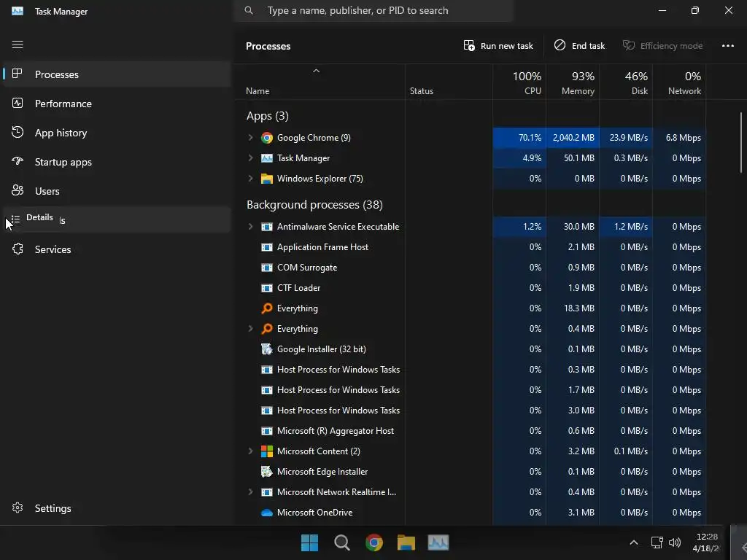Click the Google Installer (32 bit) icon
This screenshot has width=747, height=560.
(267, 349)
